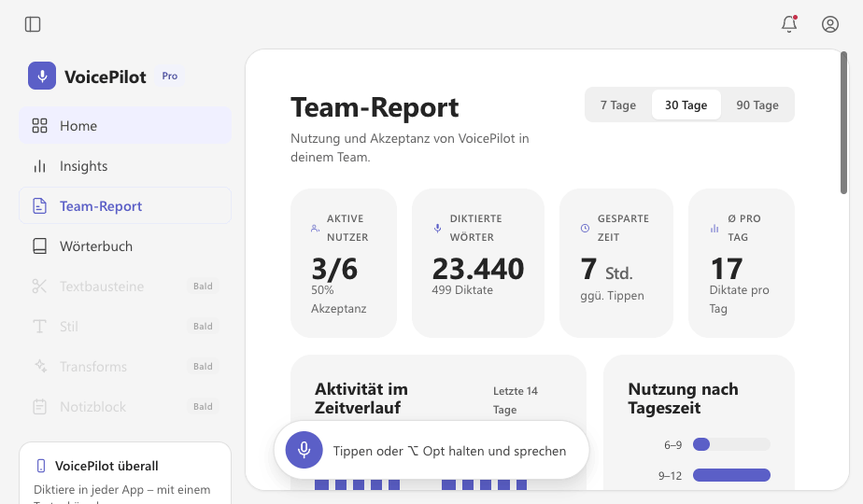
Task: Open Team-Report in the sidebar
Action: 125,205
